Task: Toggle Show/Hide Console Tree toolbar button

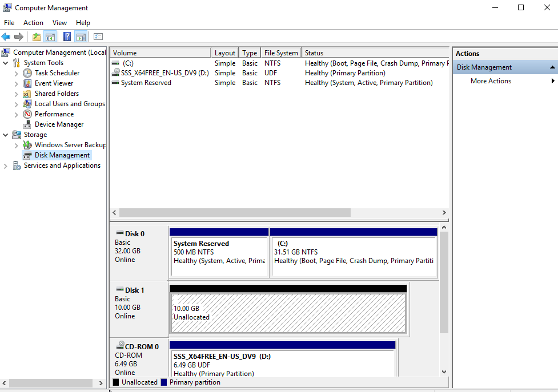Action: (50, 37)
